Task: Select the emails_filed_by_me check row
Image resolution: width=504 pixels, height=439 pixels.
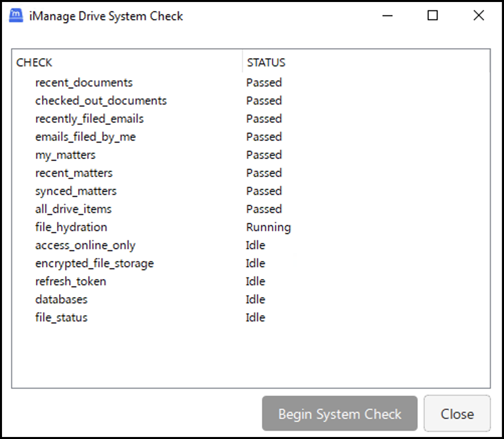Action: click(85, 137)
